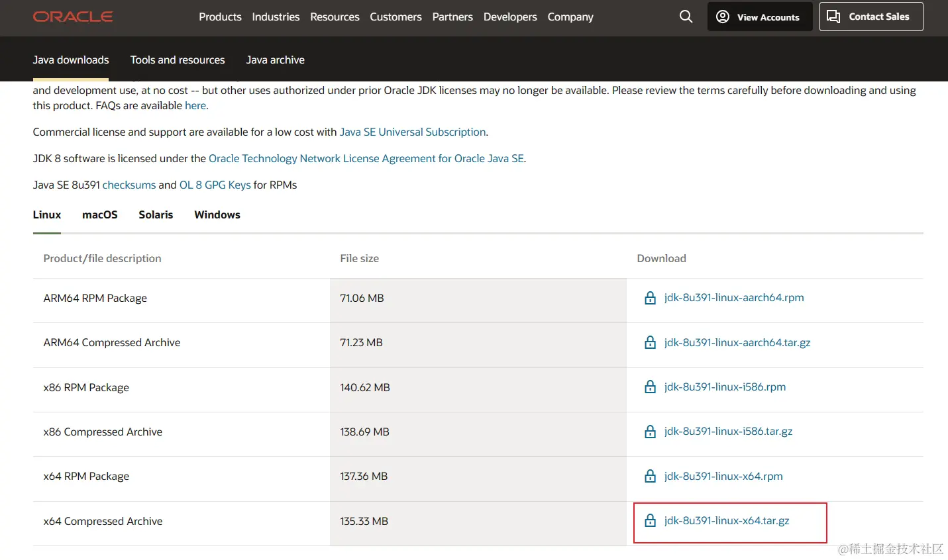The width and height of the screenshot is (948, 560).
Task: Open the checksums link
Action: 129,185
